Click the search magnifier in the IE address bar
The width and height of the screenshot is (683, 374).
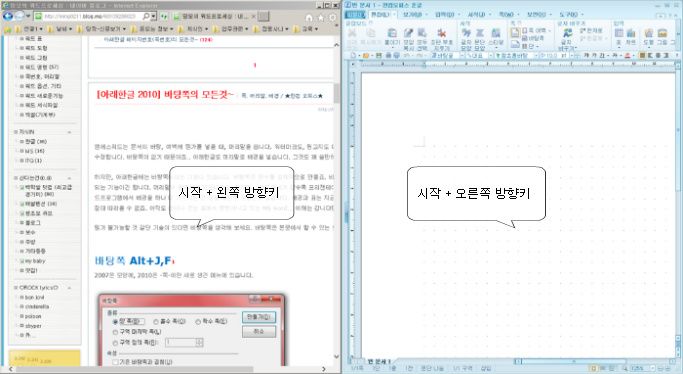[147, 17]
